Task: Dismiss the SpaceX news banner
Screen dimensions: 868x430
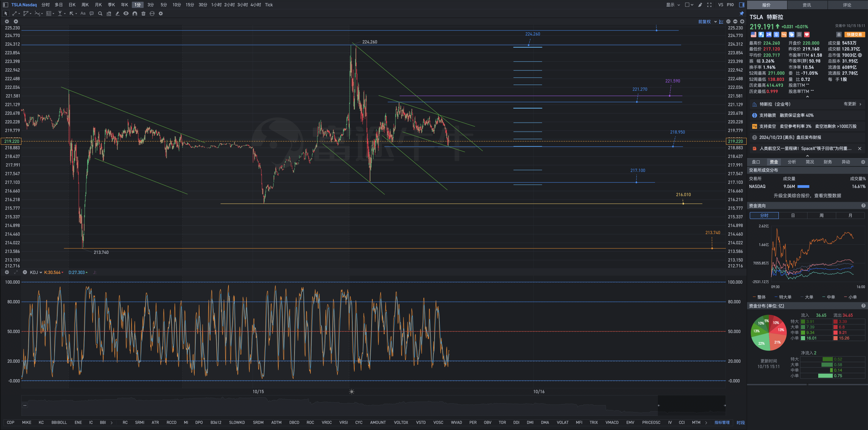Action: tap(860, 149)
